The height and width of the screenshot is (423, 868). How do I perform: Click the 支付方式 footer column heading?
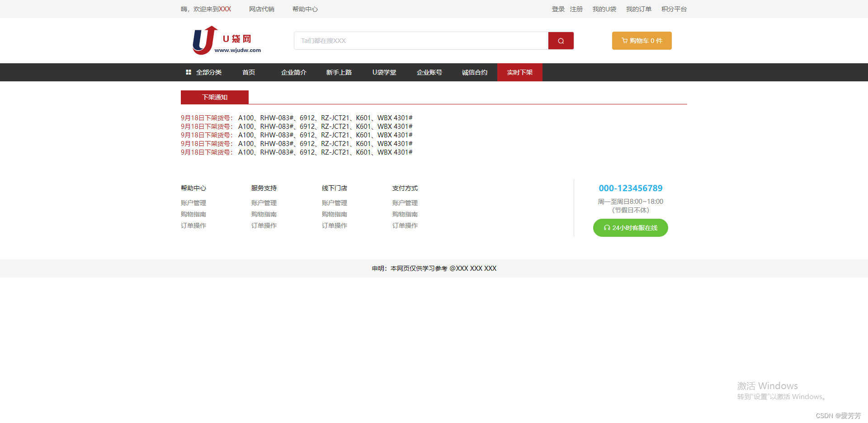point(405,188)
